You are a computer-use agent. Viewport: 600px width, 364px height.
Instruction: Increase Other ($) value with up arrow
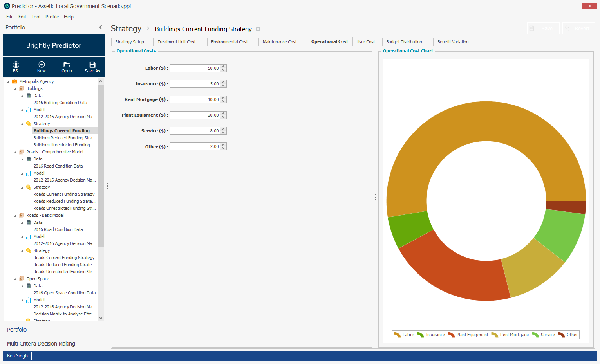224,145
